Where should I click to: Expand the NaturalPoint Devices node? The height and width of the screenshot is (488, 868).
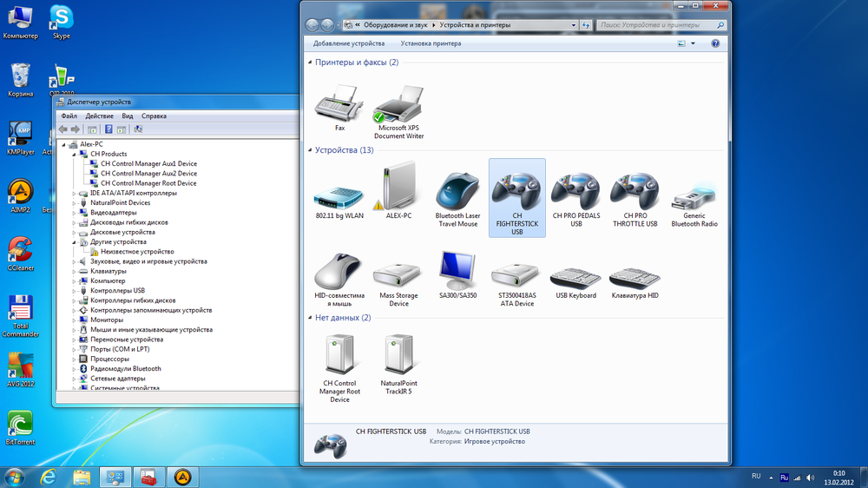(x=74, y=202)
